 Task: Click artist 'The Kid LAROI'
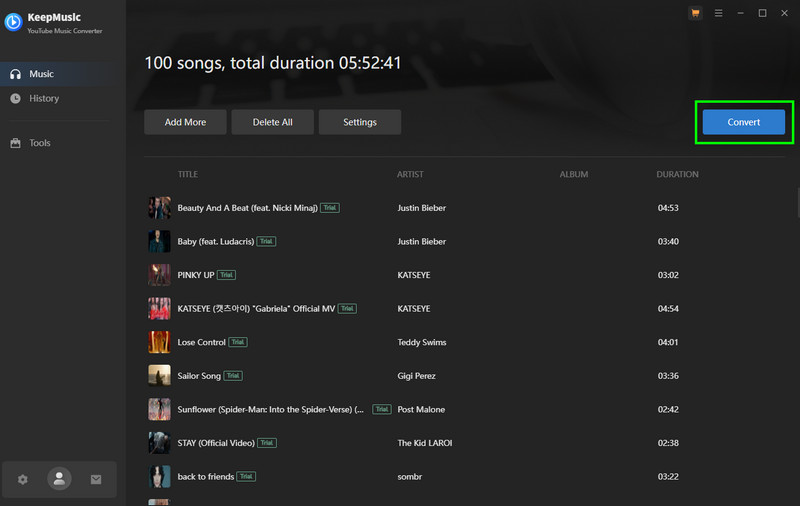coord(424,443)
